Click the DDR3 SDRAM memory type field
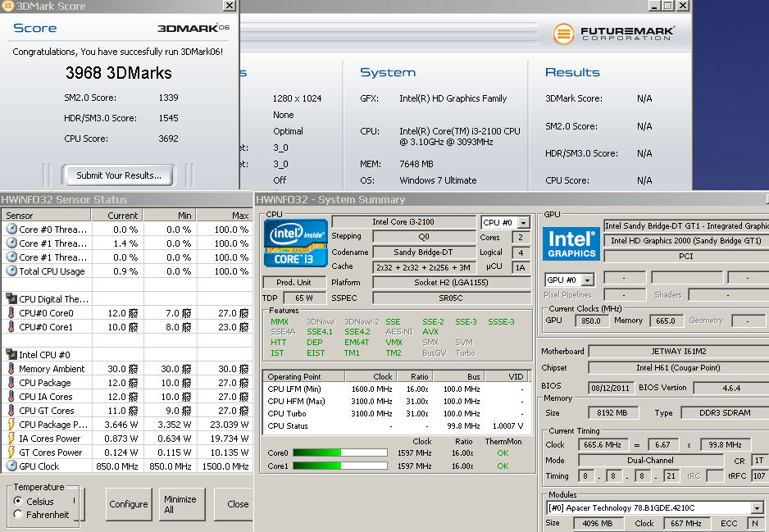The image size is (769, 532). point(725,413)
